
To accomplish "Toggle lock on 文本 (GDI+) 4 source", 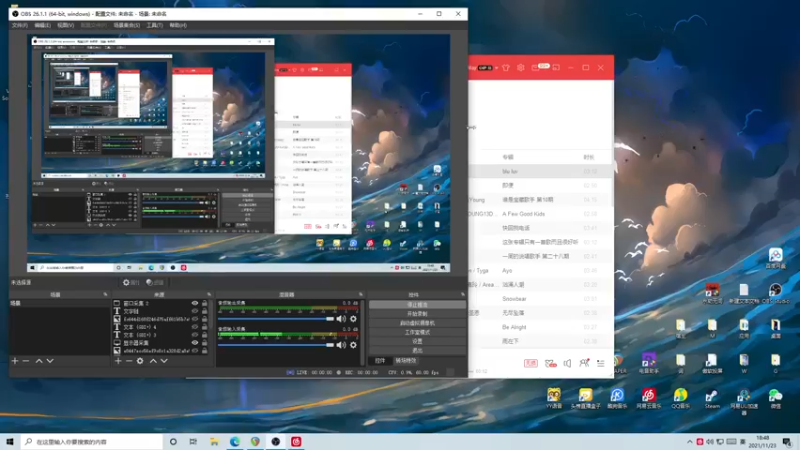I will 205,327.
